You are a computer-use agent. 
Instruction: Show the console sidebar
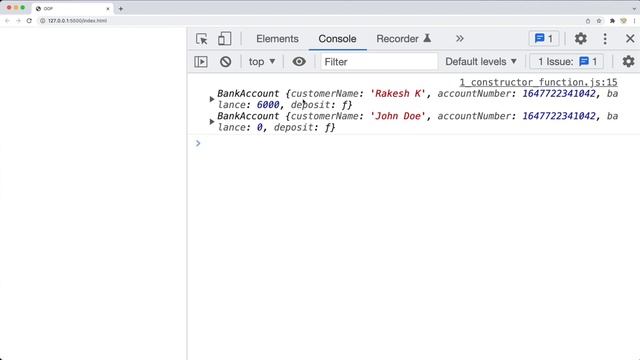[x=201, y=62]
